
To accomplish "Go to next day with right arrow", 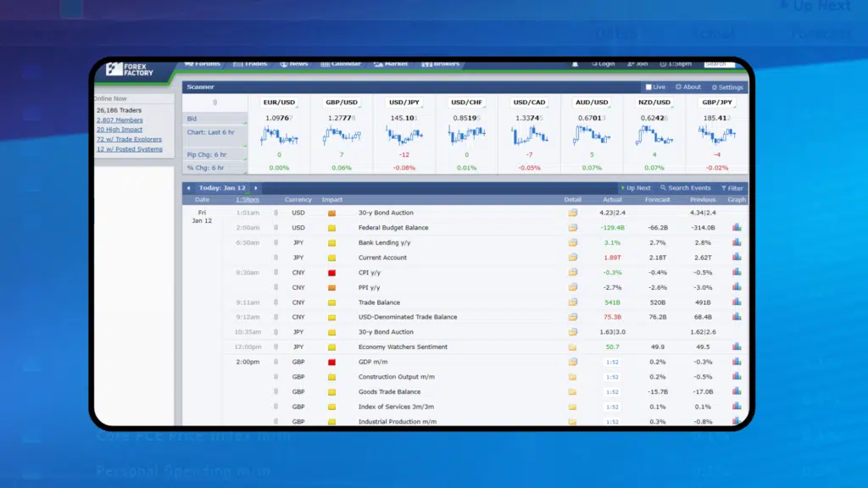I will 255,188.
